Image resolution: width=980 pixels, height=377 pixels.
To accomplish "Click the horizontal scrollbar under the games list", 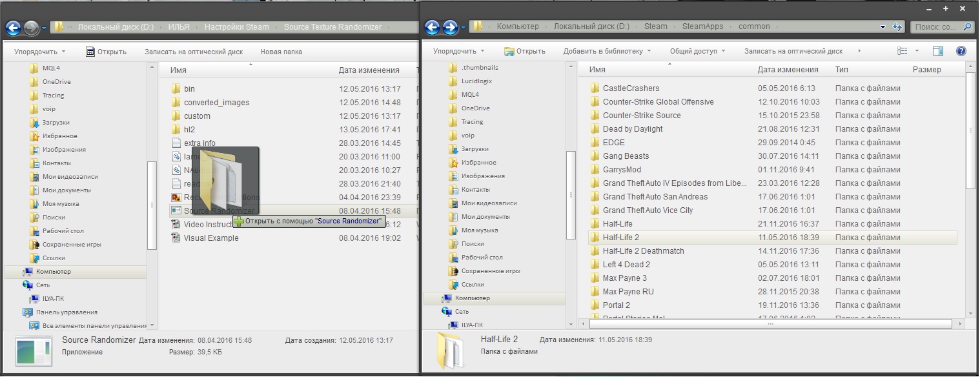I will (770, 324).
